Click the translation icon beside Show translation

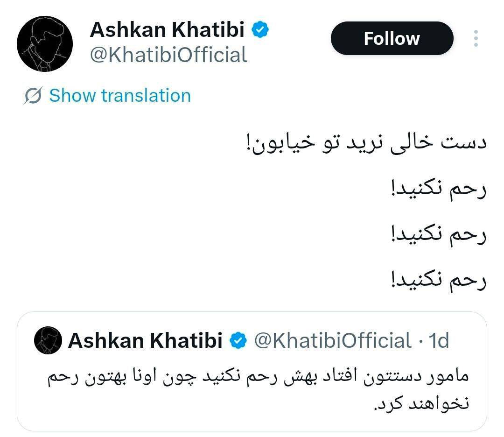click(34, 96)
